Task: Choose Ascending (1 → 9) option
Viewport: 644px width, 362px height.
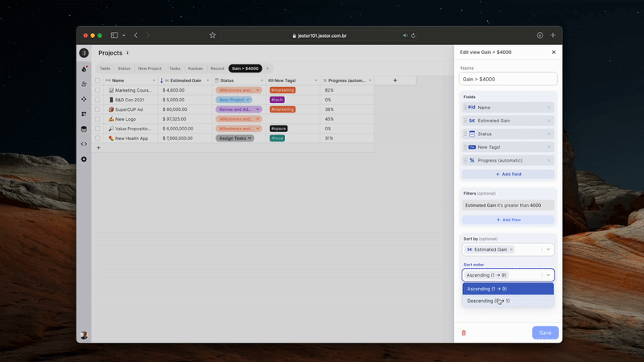Action: [508, 289]
